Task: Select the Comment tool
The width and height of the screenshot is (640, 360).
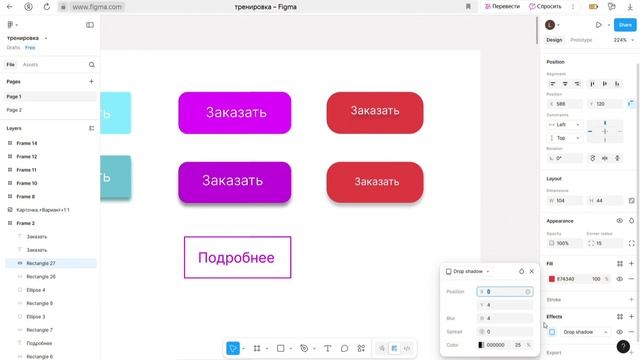Action: 344,348
